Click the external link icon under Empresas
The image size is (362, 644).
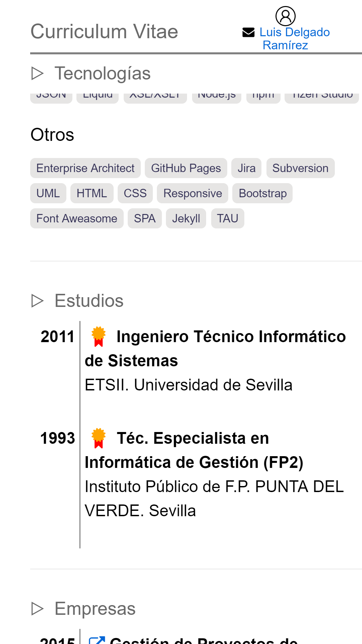(97, 640)
